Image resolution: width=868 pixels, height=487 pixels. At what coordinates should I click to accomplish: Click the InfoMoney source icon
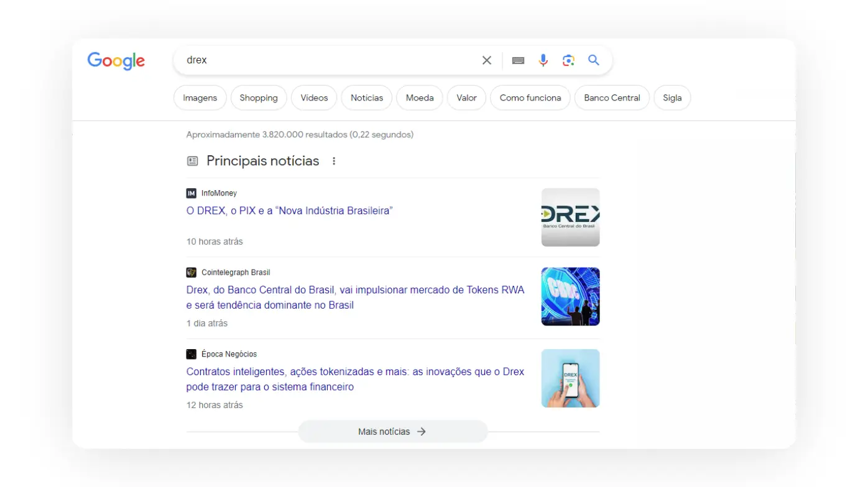tap(191, 193)
